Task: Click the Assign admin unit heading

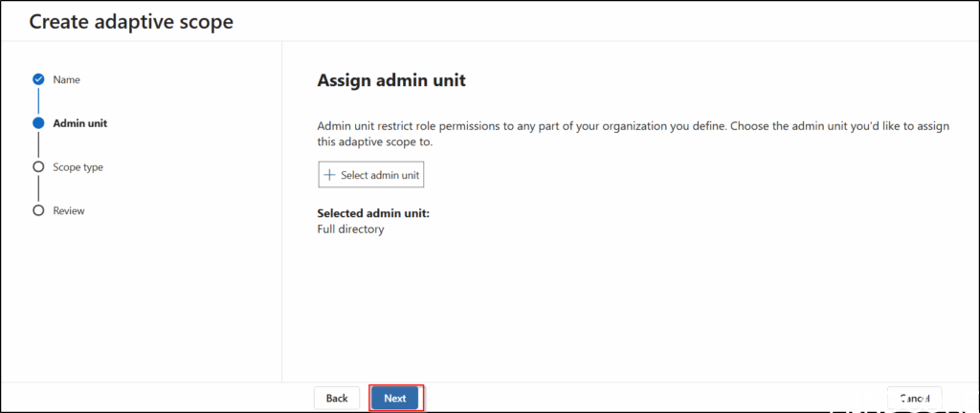Action: [391, 80]
